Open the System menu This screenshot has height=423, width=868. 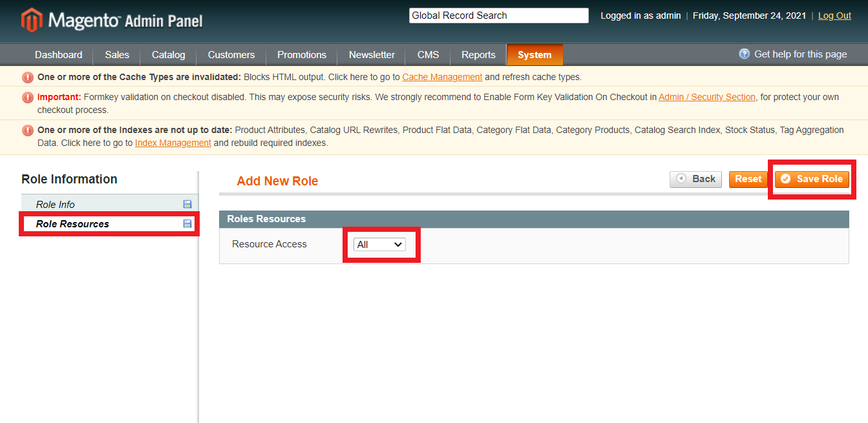coord(535,55)
